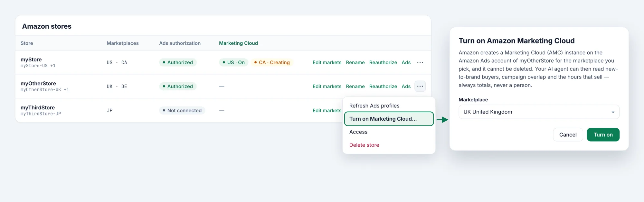644x202 pixels.
Task: Click the CA · Creating status badge
Action: tap(272, 62)
